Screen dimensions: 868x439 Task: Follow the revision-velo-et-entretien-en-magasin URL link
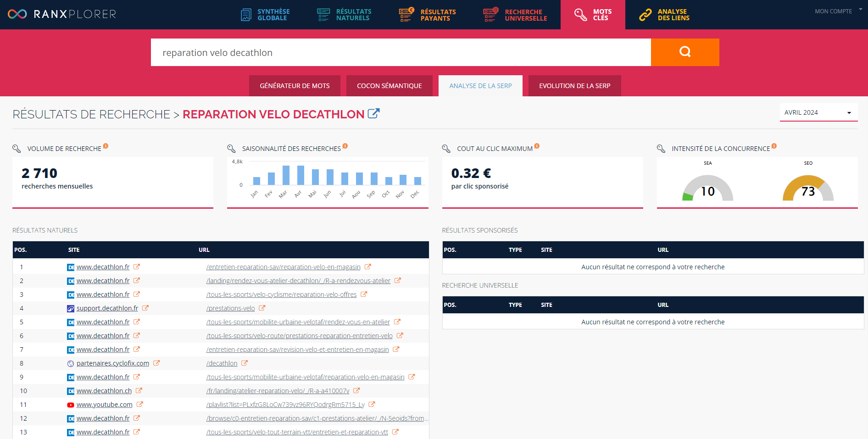tap(298, 350)
